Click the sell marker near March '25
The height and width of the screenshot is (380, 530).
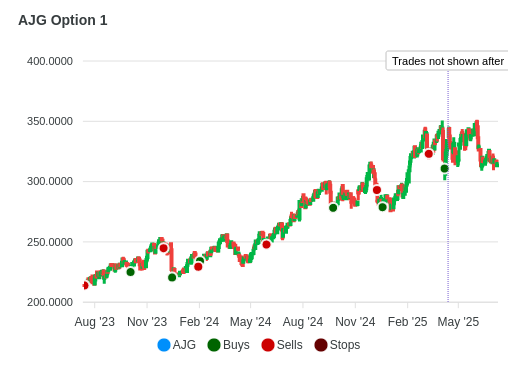tap(429, 154)
